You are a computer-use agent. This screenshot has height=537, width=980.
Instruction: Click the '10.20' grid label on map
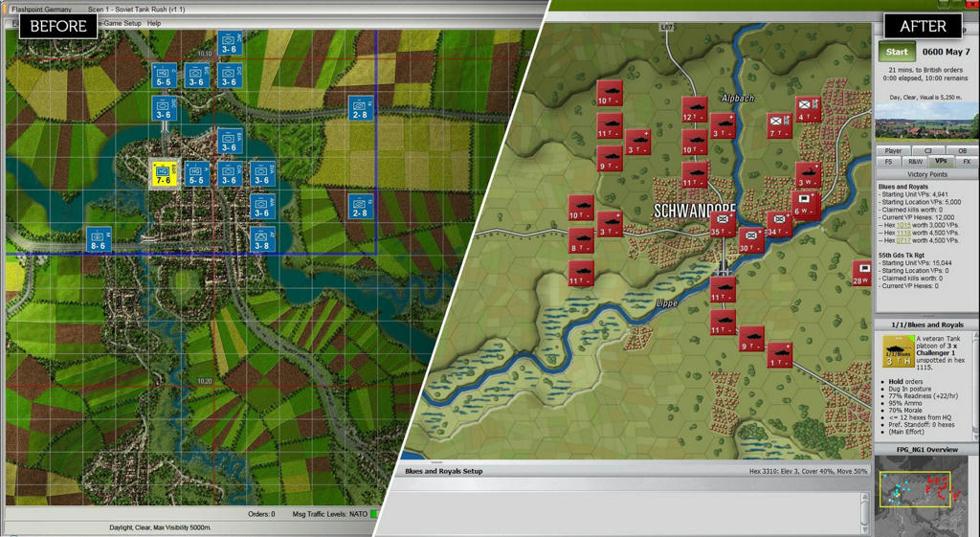click(x=205, y=381)
